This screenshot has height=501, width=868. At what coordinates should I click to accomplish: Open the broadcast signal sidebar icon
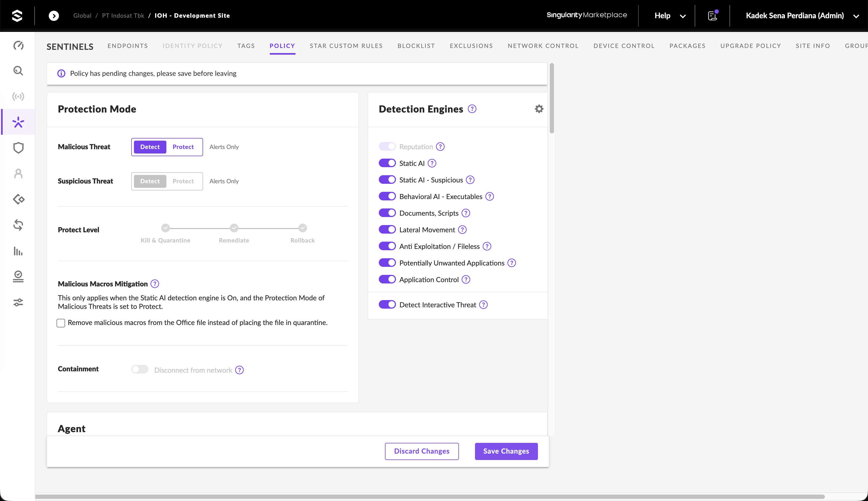click(x=18, y=96)
